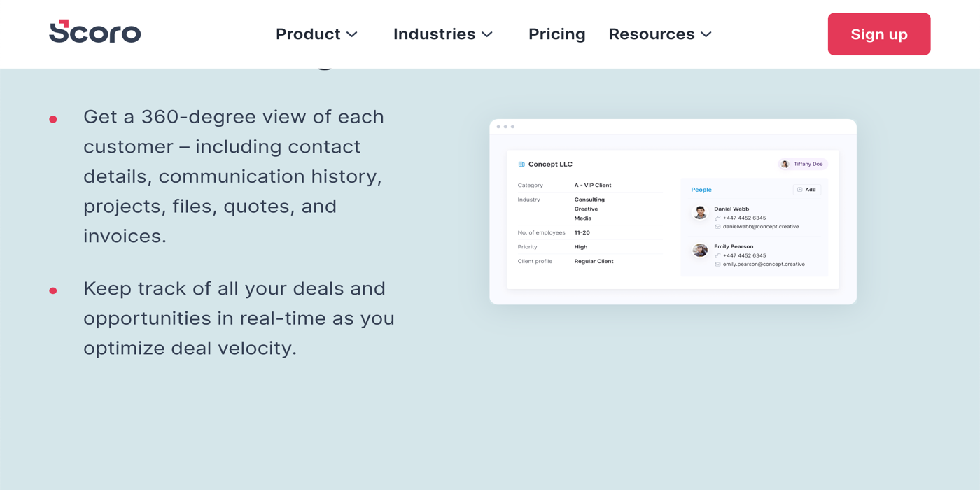Click Daniel Webb's email envelope icon
Image resolution: width=980 pixels, height=490 pixels.
[x=717, y=227]
